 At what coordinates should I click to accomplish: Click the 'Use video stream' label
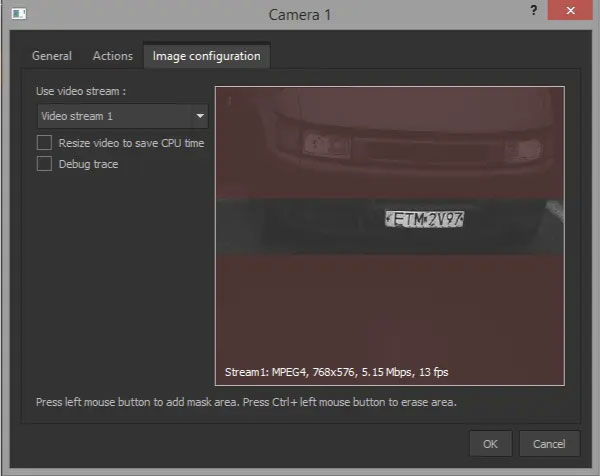(80, 91)
